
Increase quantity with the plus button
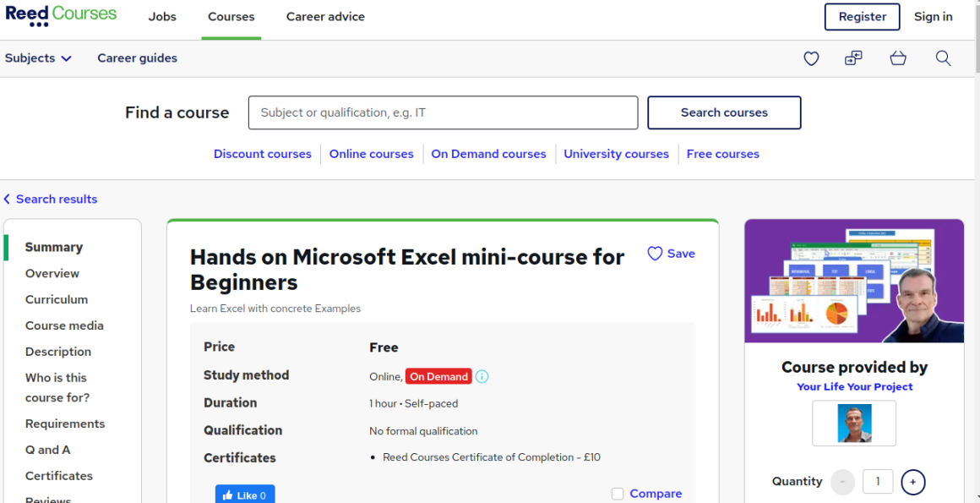(x=912, y=481)
